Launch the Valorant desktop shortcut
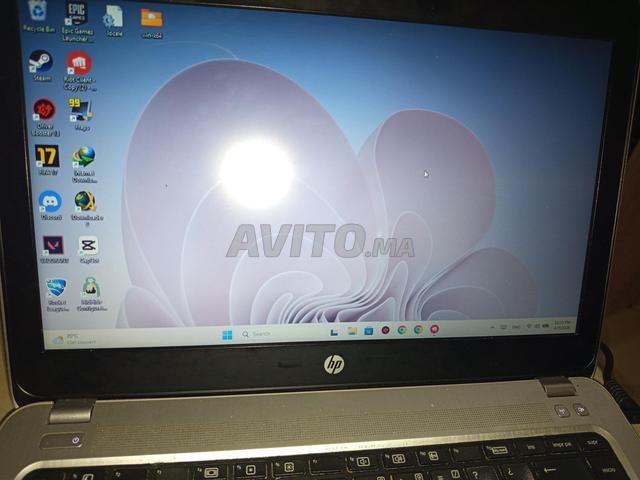Image resolution: width=640 pixels, height=480 pixels. click(53, 244)
